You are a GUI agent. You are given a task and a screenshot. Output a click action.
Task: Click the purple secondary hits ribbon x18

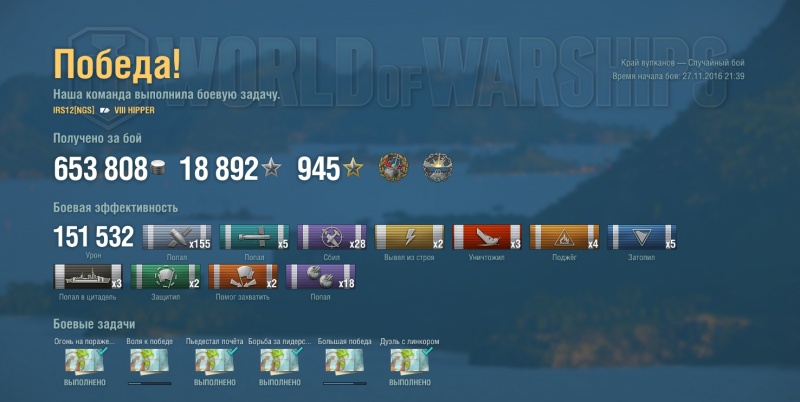pos(320,277)
